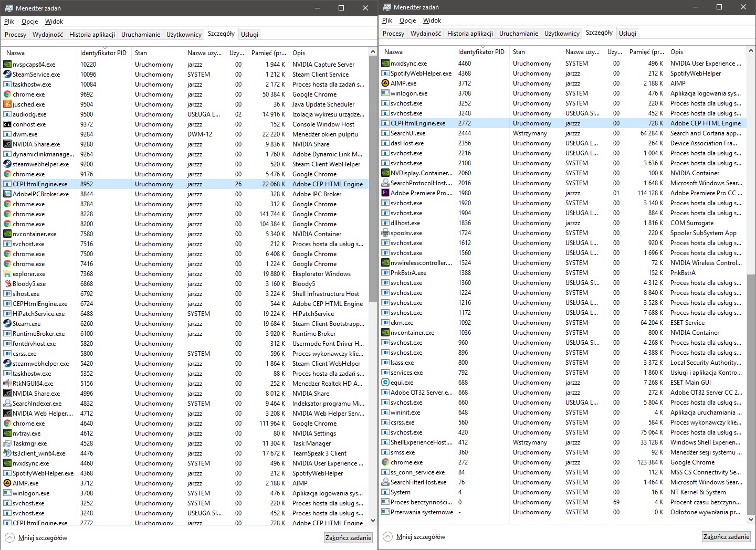Screen dimensions: 756x550
Task: Click Steam.exe icon in left window
Action: [x=7, y=324]
